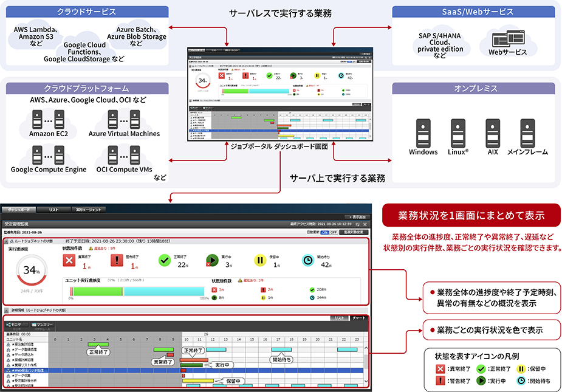This screenshot has height=392, width=562.
Task: Switch to the top リスト tab beside ダッシュボード
Action: pyautogui.click(x=53, y=210)
